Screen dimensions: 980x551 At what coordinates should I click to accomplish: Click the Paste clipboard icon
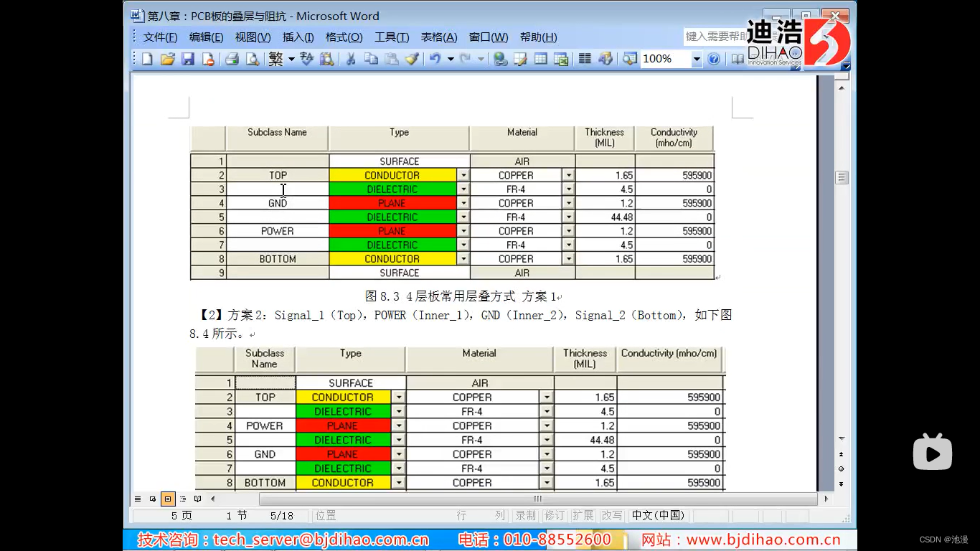point(392,59)
